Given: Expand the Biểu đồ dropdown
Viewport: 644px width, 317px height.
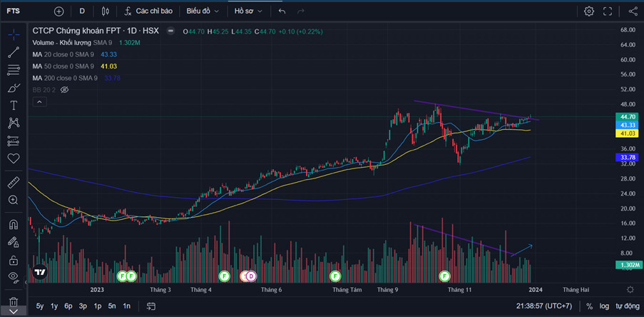Looking at the screenshot, I should click(x=203, y=11).
